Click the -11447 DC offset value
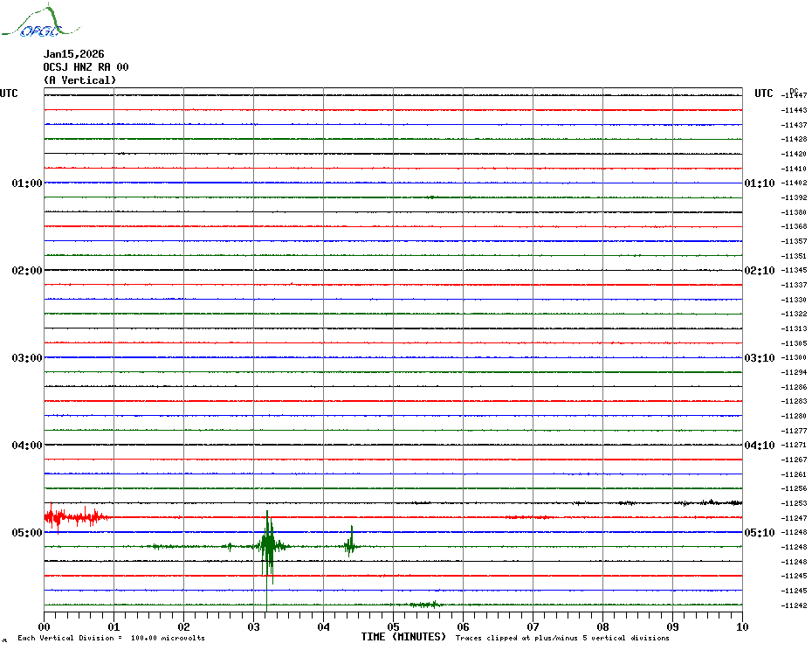Screen dimensions: 812x650 click(x=795, y=95)
